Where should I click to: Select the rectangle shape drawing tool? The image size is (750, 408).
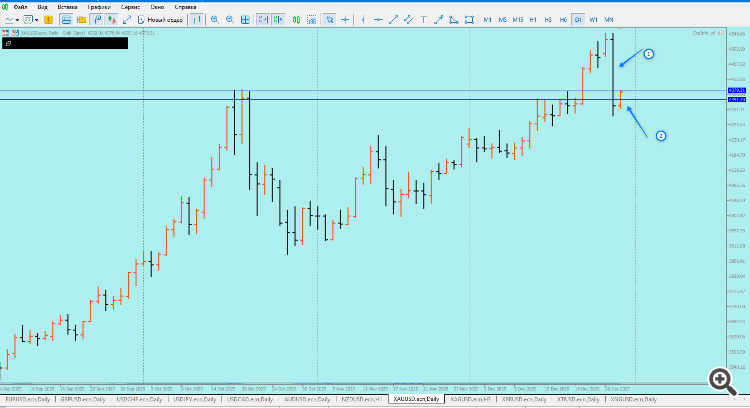(469, 20)
